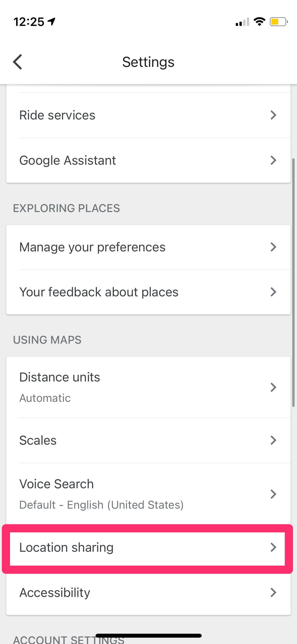Tap the battery indicator icon
The image size is (297, 644).
278,22
